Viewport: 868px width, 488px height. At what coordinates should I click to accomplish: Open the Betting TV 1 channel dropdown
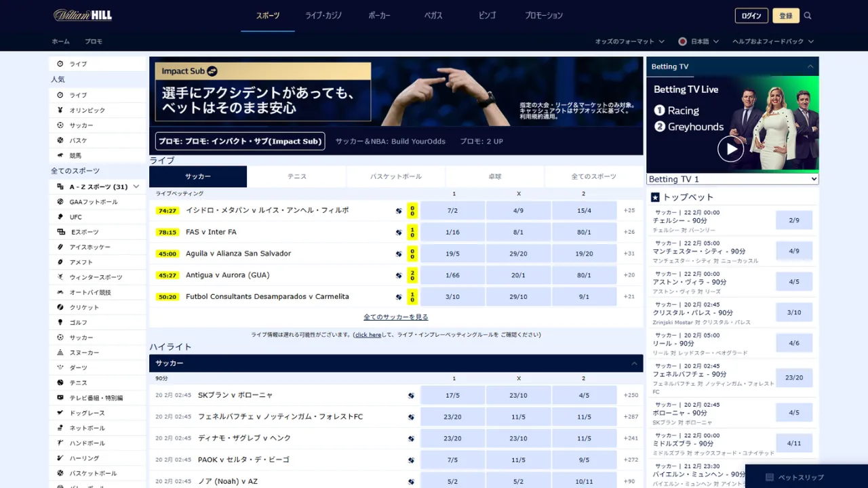tap(732, 179)
